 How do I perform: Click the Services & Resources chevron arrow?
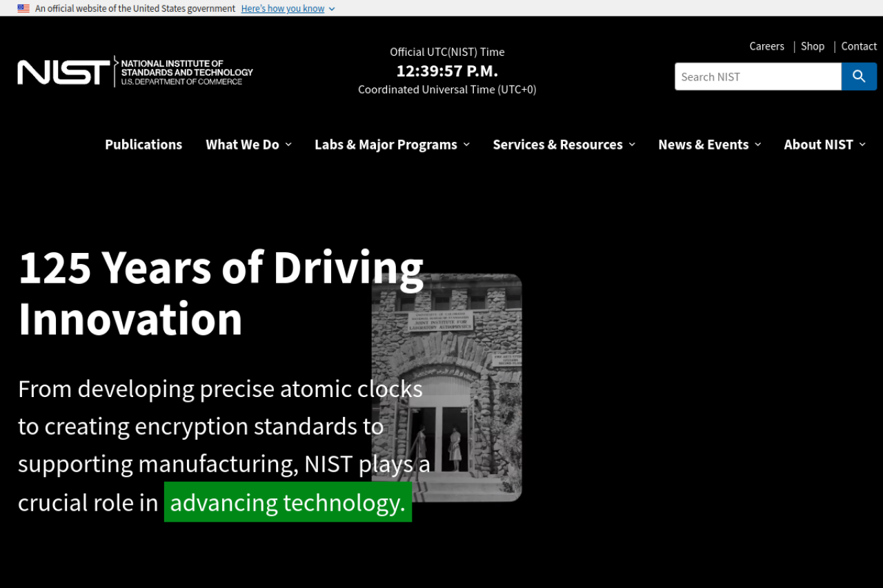pyautogui.click(x=632, y=145)
